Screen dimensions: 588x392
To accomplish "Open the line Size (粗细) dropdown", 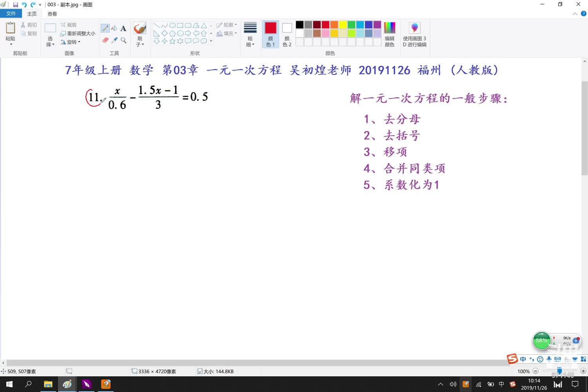I will (250, 34).
